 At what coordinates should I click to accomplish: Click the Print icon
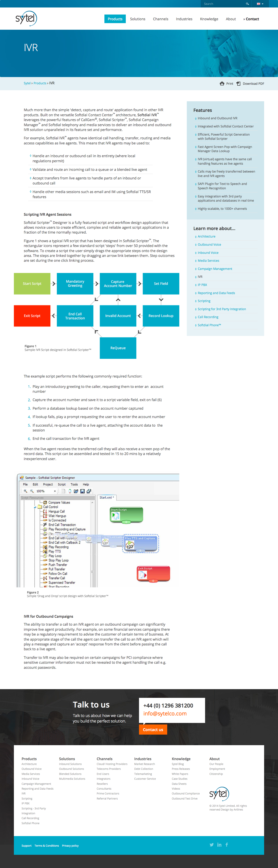pyautogui.click(x=222, y=84)
